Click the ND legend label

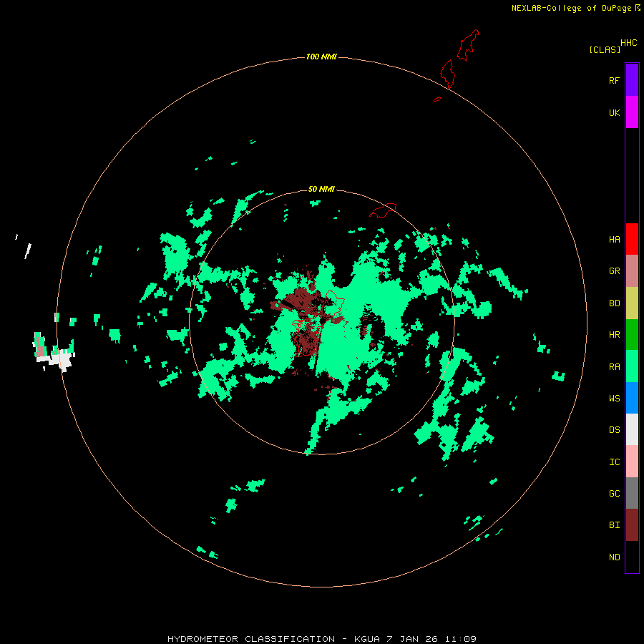pyautogui.click(x=614, y=557)
